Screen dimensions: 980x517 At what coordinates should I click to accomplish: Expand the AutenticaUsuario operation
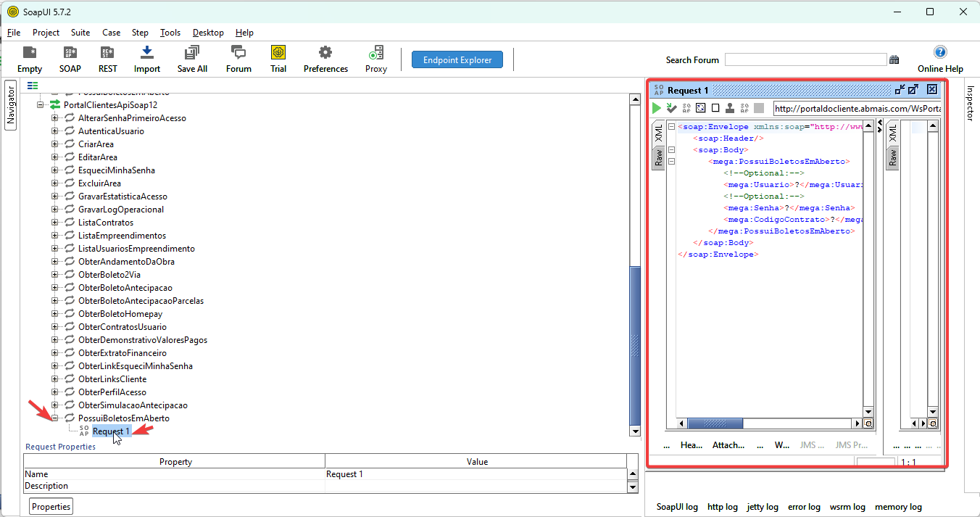point(54,131)
